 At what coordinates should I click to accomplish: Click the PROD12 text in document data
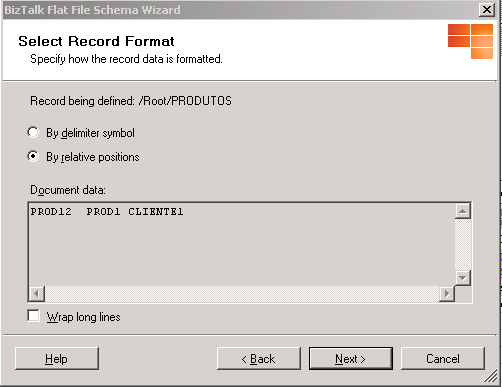point(51,212)
